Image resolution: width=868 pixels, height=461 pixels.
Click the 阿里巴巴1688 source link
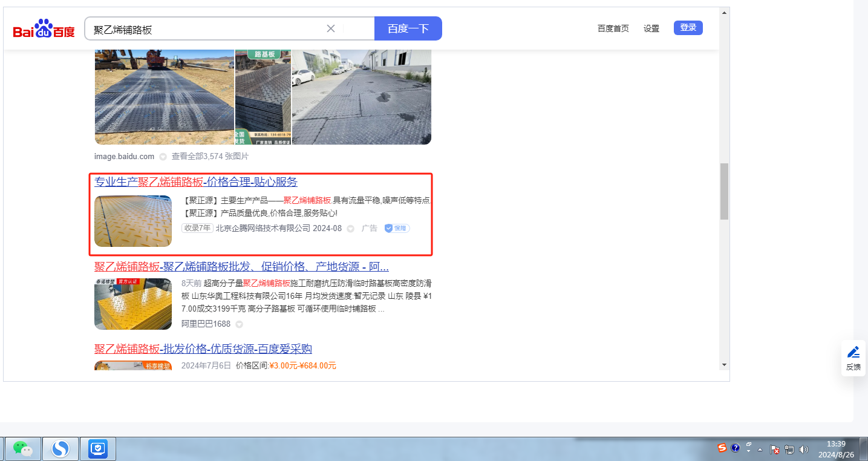[x=206, y=324]
